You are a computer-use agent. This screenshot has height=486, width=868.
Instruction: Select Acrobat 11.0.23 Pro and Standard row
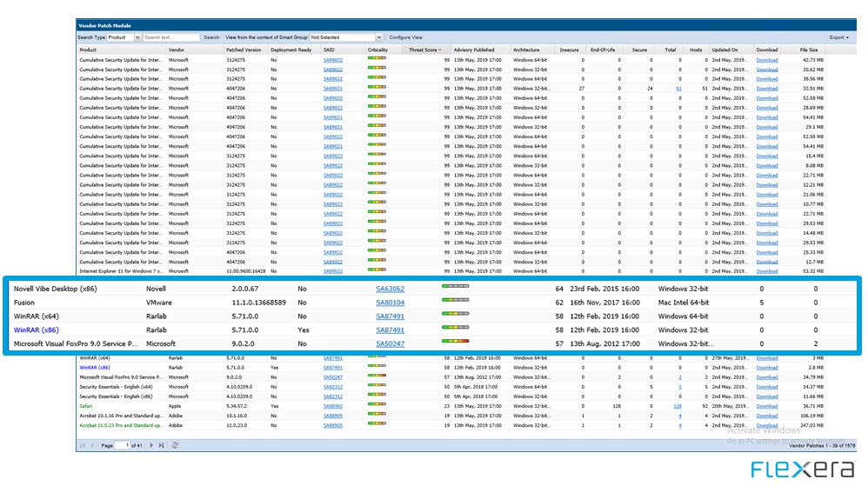[451, 426]
